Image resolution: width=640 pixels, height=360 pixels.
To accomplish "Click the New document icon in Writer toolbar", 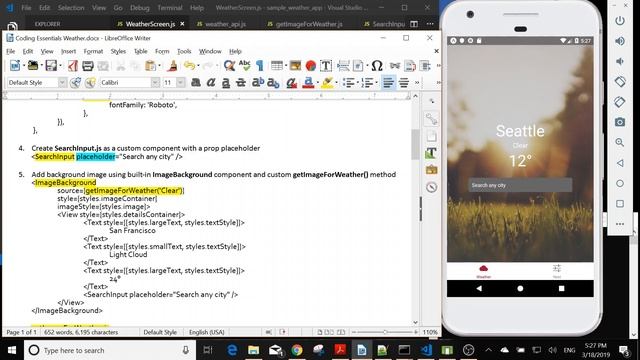I will point(15,66).
